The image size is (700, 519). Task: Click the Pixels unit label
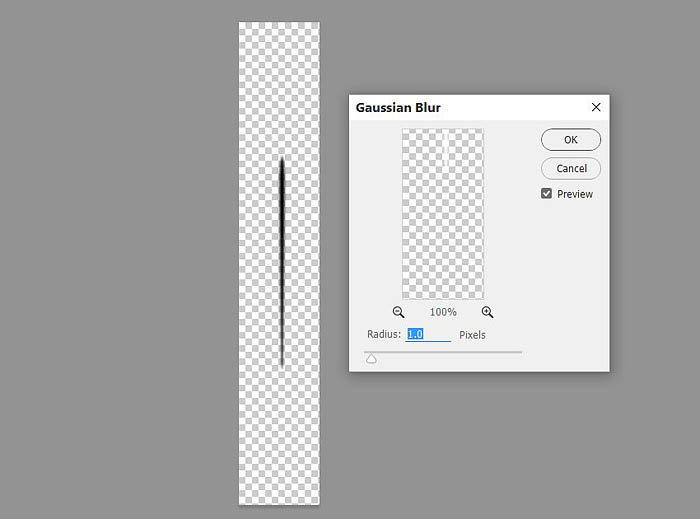(472, 335)
